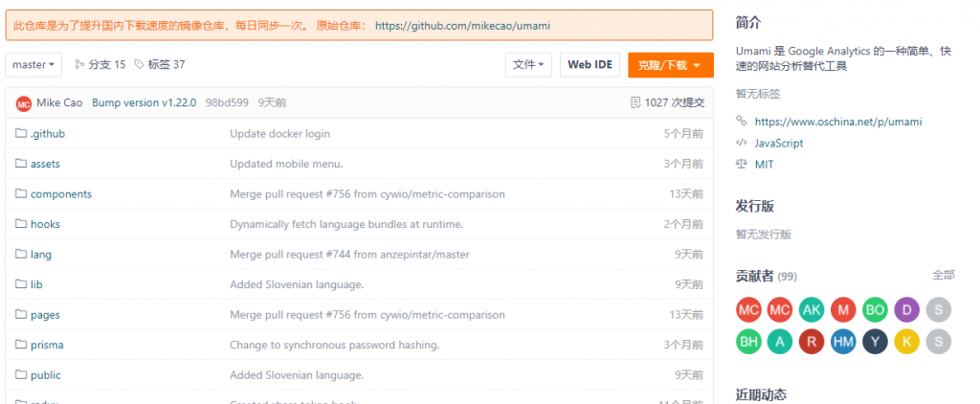Click the folder icon next to .github
The image size is (980, 404).
tap(21, 133)
